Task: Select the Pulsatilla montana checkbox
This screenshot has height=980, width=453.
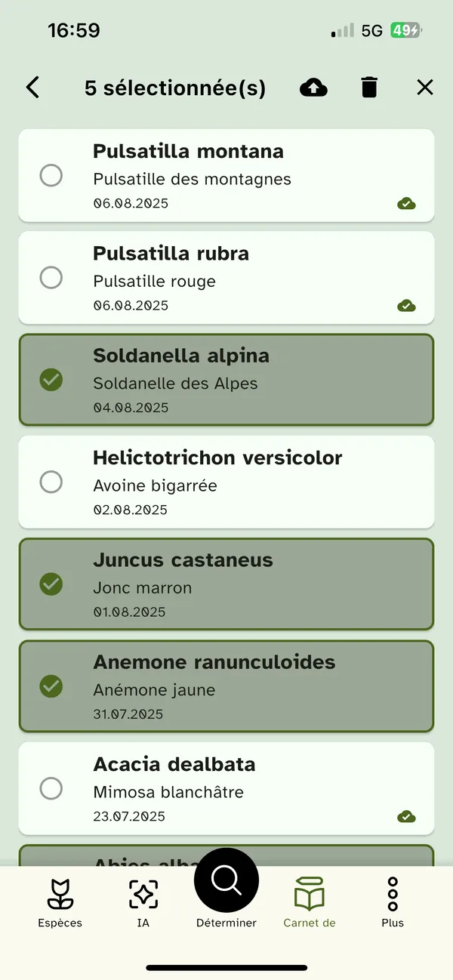Action: tap(51, 176)
